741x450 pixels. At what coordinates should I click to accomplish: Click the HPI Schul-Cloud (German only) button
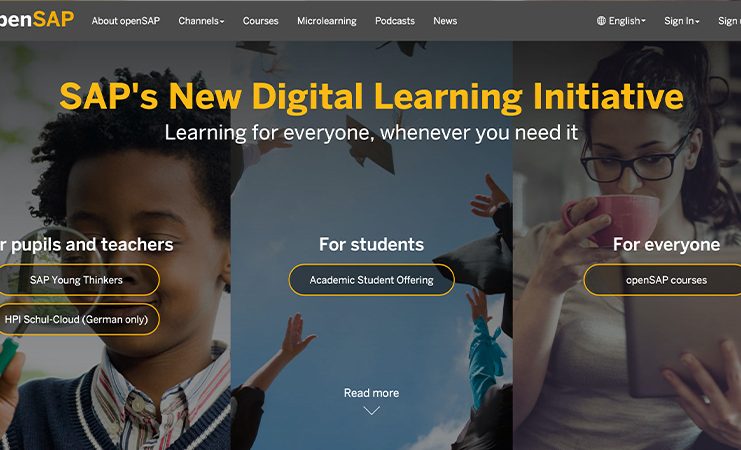(x=78, y=320)
